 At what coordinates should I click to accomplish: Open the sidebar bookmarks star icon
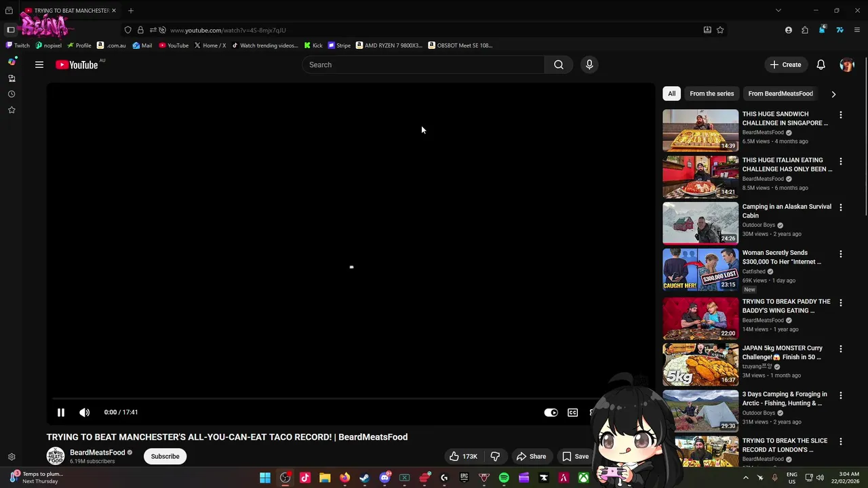12,110
